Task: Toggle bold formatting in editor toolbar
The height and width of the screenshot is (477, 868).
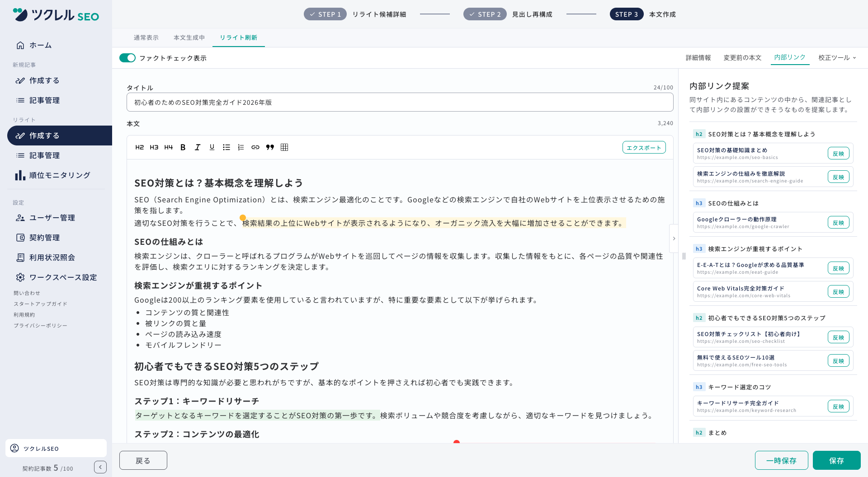Action: coord(183,147)
